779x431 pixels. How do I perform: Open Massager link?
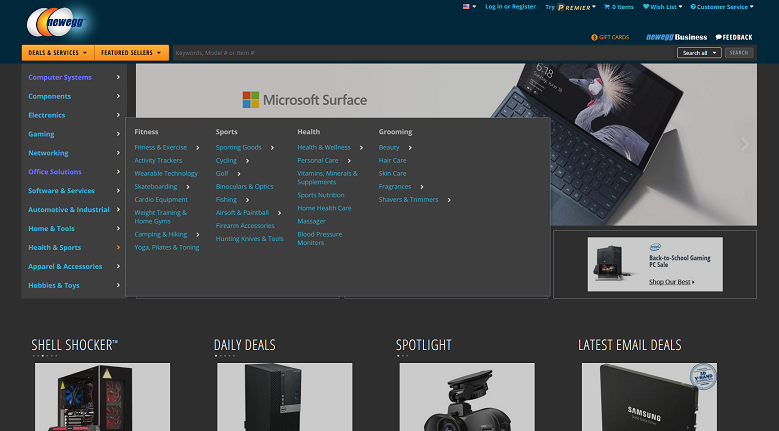tap(311, 221)
